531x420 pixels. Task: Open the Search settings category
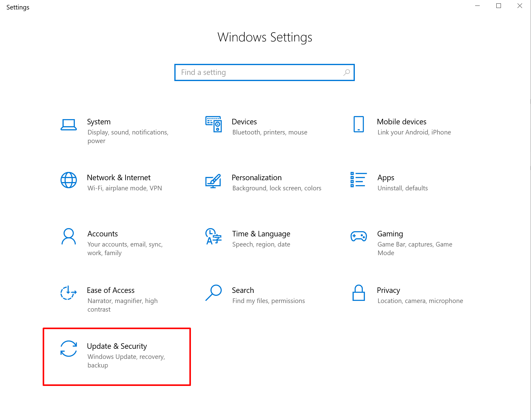[x=243, y=290]
